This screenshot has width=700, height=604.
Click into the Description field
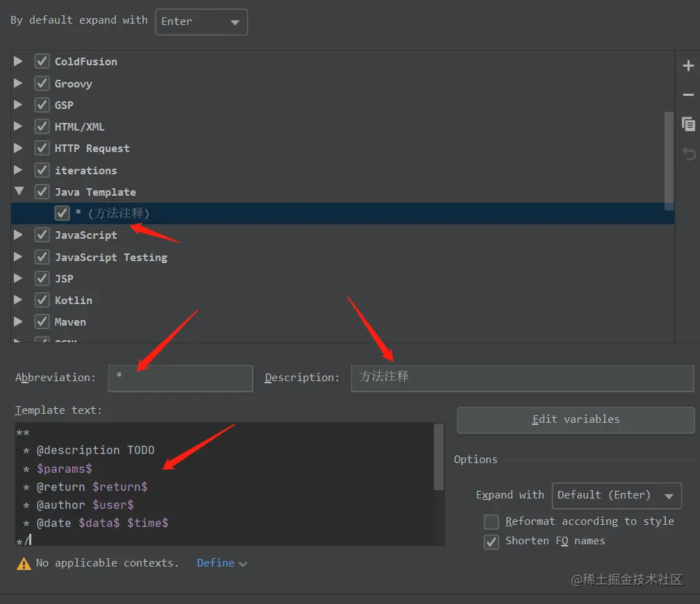522,378
